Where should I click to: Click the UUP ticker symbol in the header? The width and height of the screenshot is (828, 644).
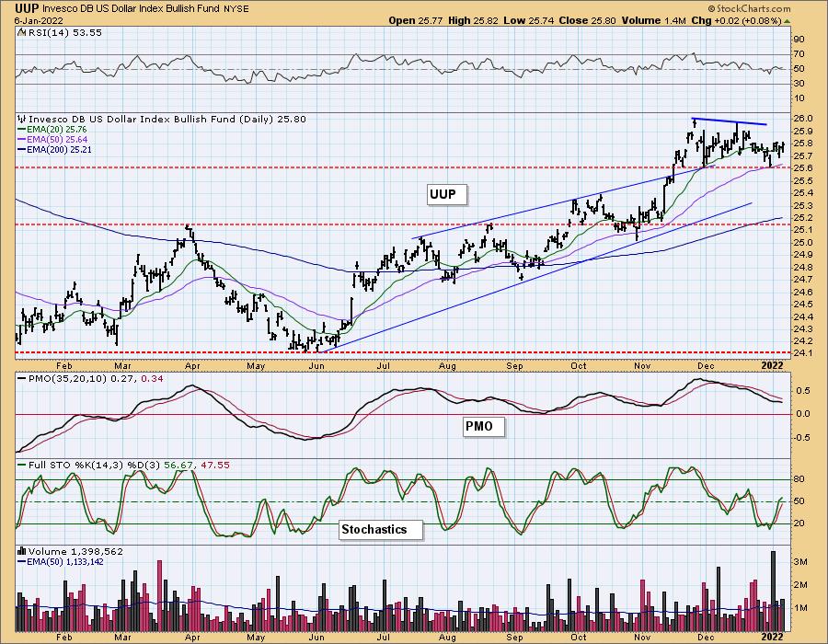pyautogui.click(x=27, y=8)
